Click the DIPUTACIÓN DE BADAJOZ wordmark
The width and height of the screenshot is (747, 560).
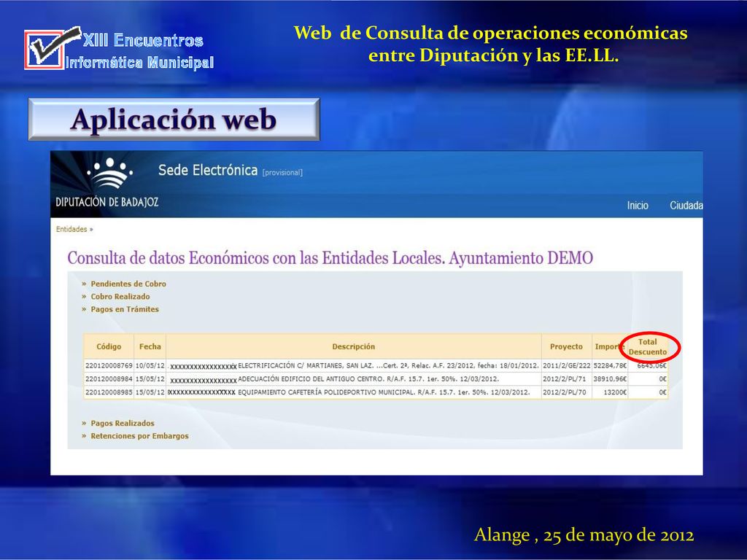(x=107, y=202)
